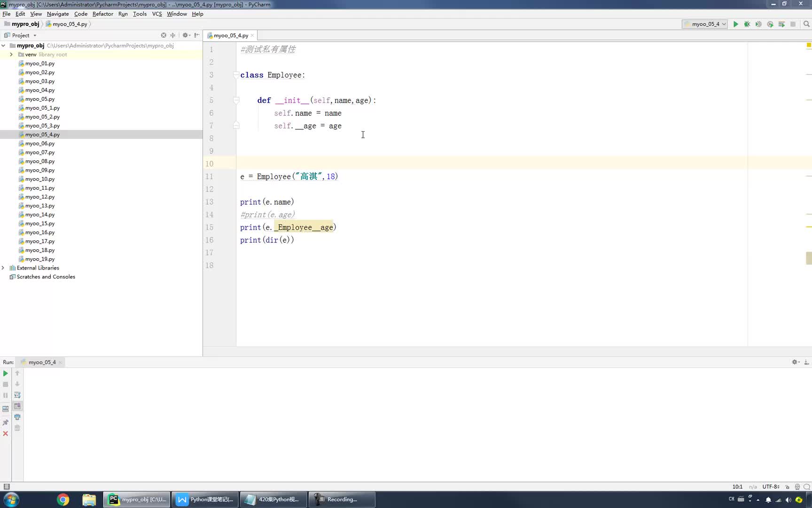This screenshot has width=812, height=508.
Task: Click the Pause output icon in Run panel
Action: click(x=6, y=395)
